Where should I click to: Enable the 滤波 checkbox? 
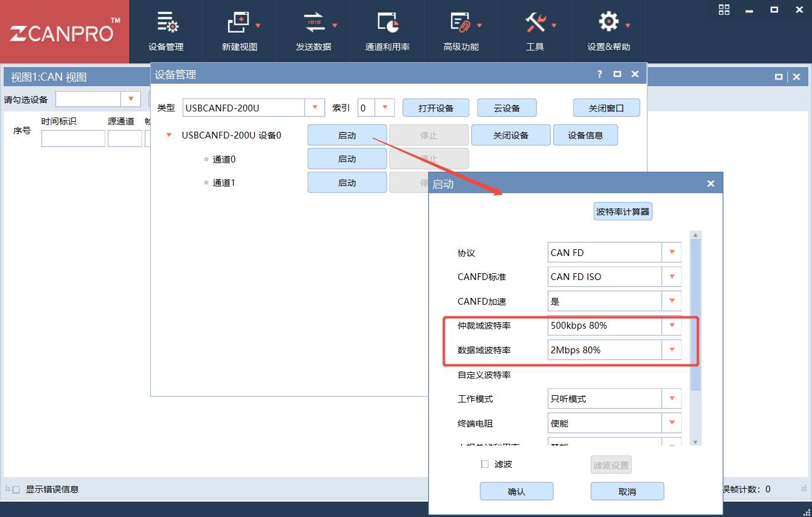[x=485, y=464]
